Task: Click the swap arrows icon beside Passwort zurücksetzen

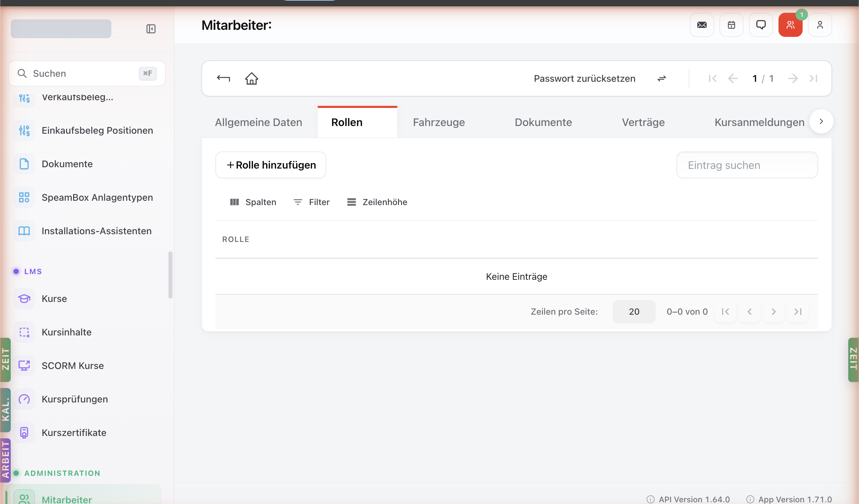Action: click(x=661, y=79)
